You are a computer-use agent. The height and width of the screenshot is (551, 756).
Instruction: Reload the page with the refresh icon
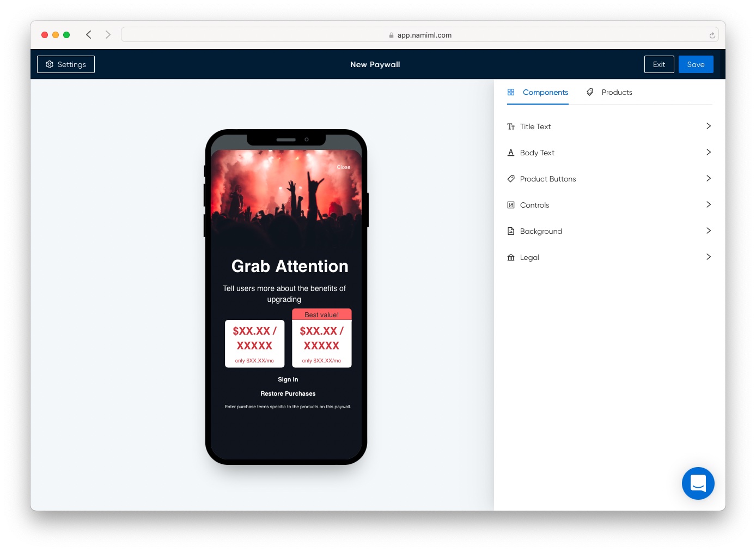(x=712, y=35)
